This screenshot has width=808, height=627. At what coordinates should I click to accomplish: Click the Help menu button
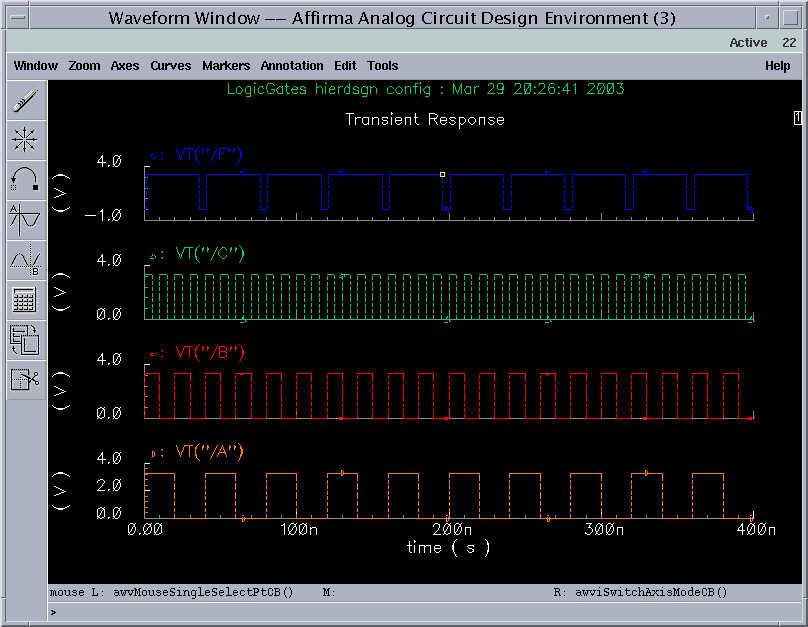click(777, 66)
